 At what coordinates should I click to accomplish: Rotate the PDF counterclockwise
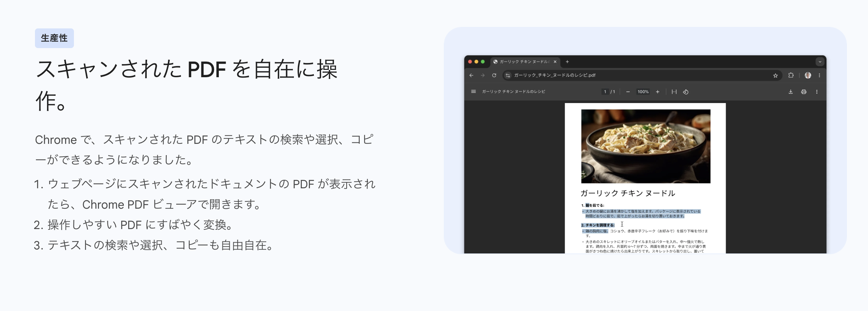point(686,92)
